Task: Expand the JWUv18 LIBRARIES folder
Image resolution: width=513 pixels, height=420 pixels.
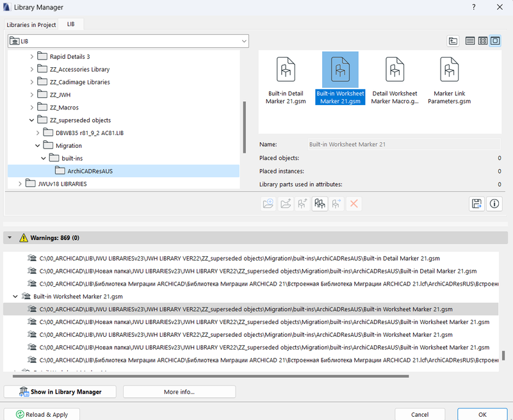Action: click(20, 184)
